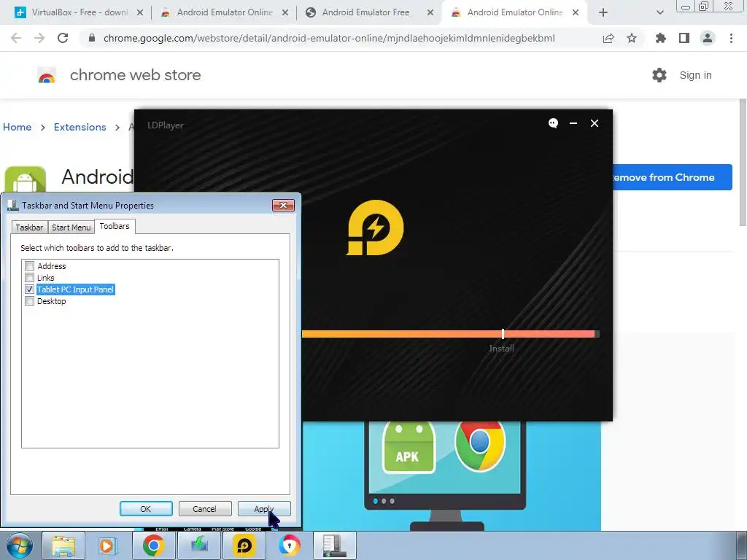This screenshot has width=747, height=560.
Task: Open a new Chrome tab
Action: [x=603, y=12]
